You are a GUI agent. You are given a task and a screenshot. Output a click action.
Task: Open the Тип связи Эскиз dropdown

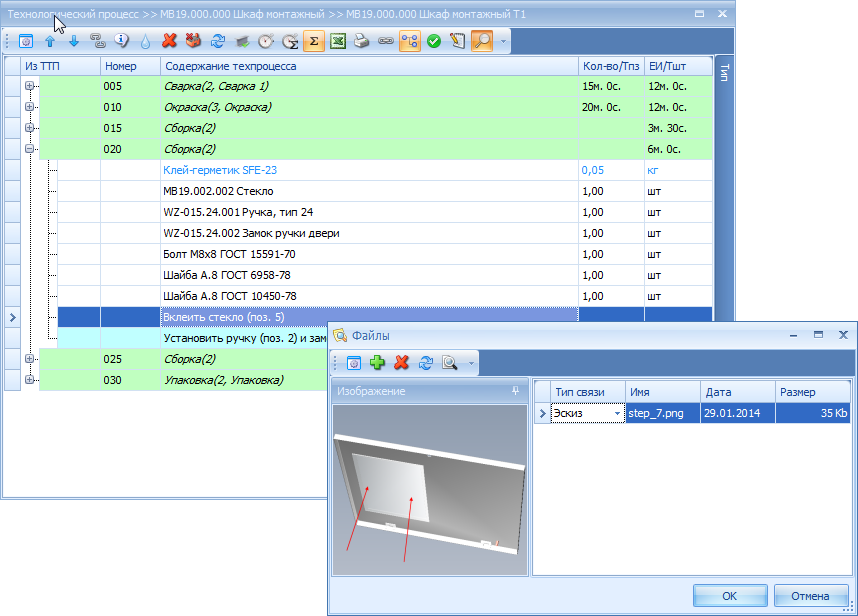click(617, 414)
